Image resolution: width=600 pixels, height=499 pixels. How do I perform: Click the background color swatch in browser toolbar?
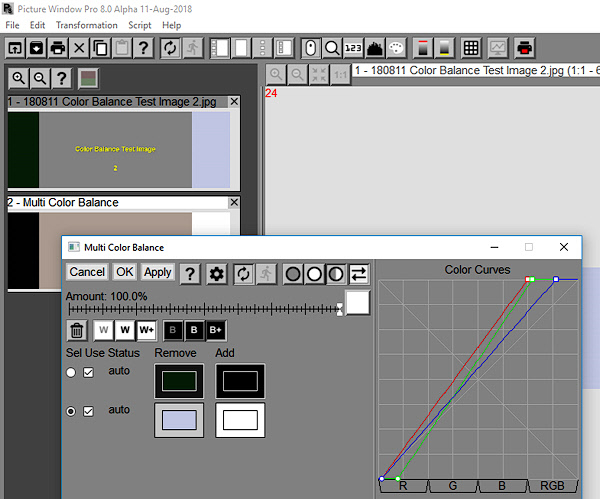88,78
